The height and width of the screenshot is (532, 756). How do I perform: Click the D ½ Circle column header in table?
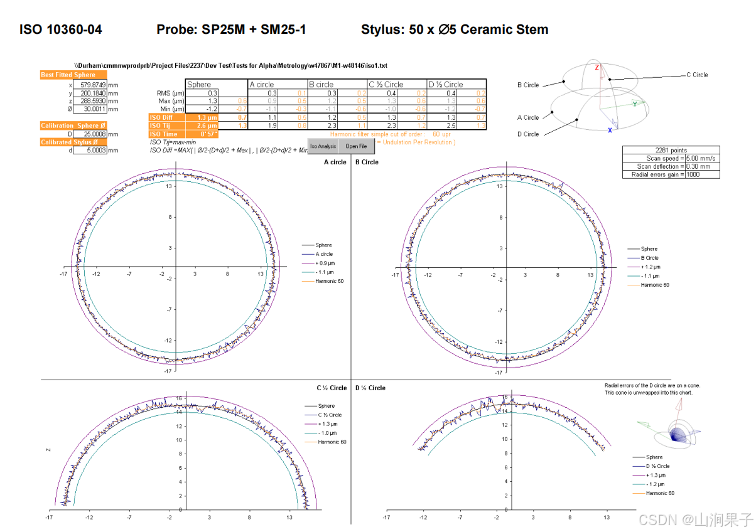[x=456, y=84]
